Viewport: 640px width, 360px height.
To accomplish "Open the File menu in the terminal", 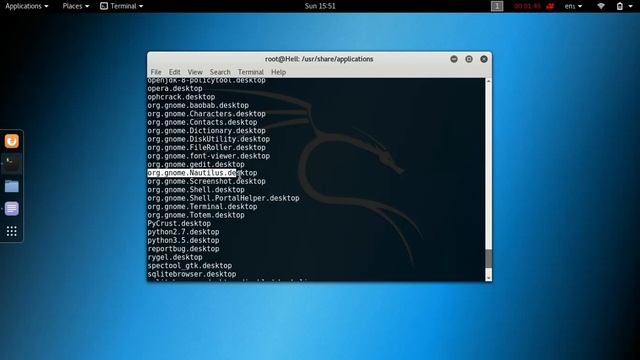I will click(x=156, y=72).
